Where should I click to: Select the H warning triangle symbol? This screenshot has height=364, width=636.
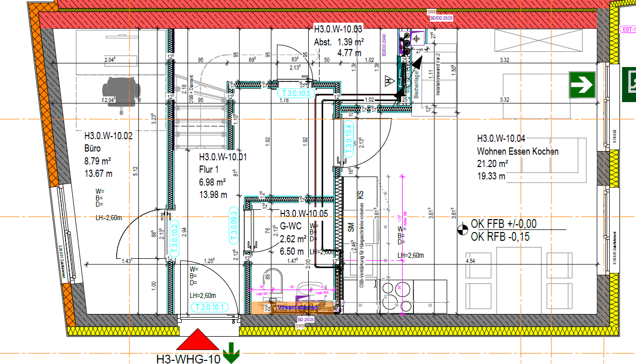[389, 81]
